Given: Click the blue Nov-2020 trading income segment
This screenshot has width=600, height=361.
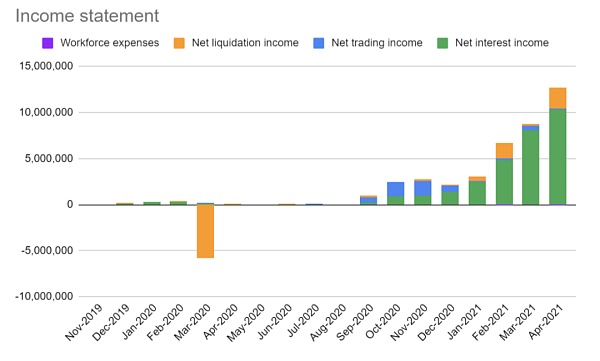Looking at the screenshot, I should tap(422, 188).
